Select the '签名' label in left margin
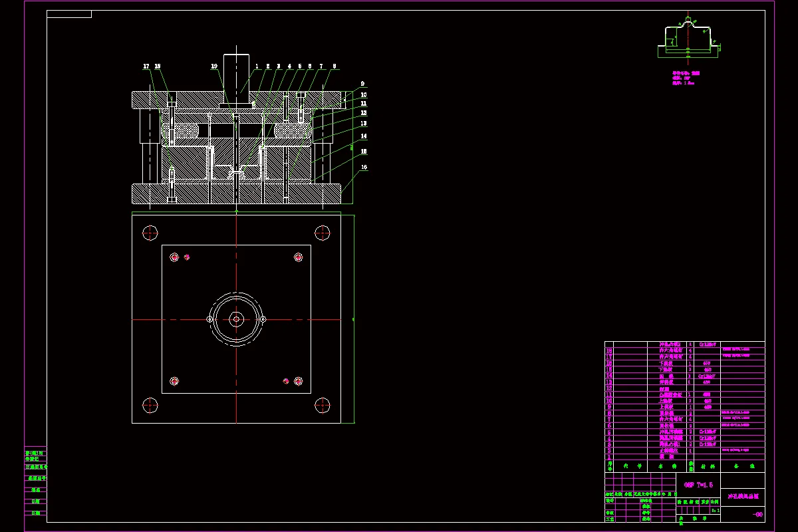 coord(36,490)
